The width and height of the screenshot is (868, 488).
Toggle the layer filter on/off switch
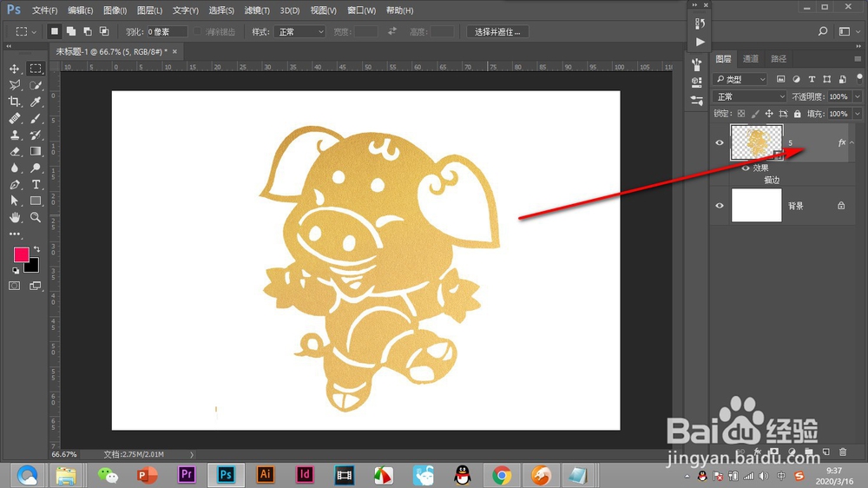[859, 78]
